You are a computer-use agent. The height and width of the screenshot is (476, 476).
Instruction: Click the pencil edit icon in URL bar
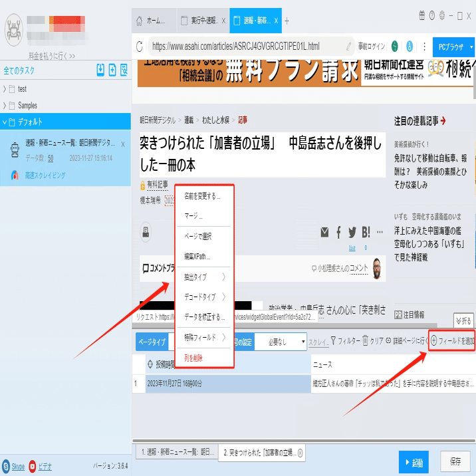[x=349, y=46]
